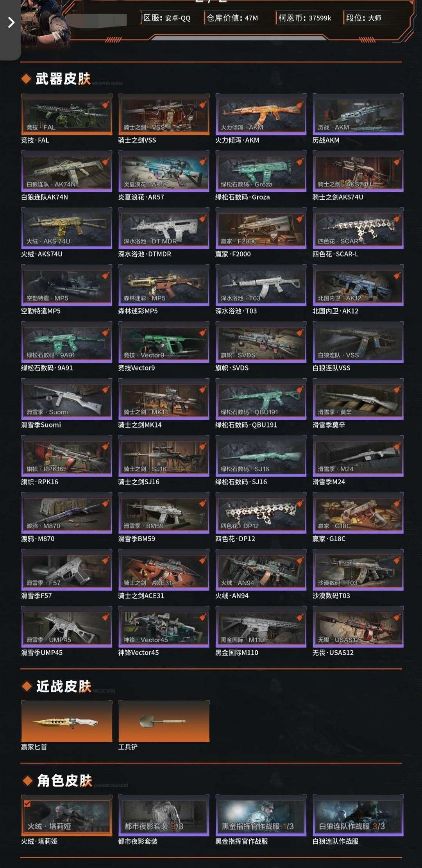This screenshot has height=868, width=422.
Task: Toggle the checkbox on 火绒·塔莉娅 skin
Action: (x=27, y=804)
